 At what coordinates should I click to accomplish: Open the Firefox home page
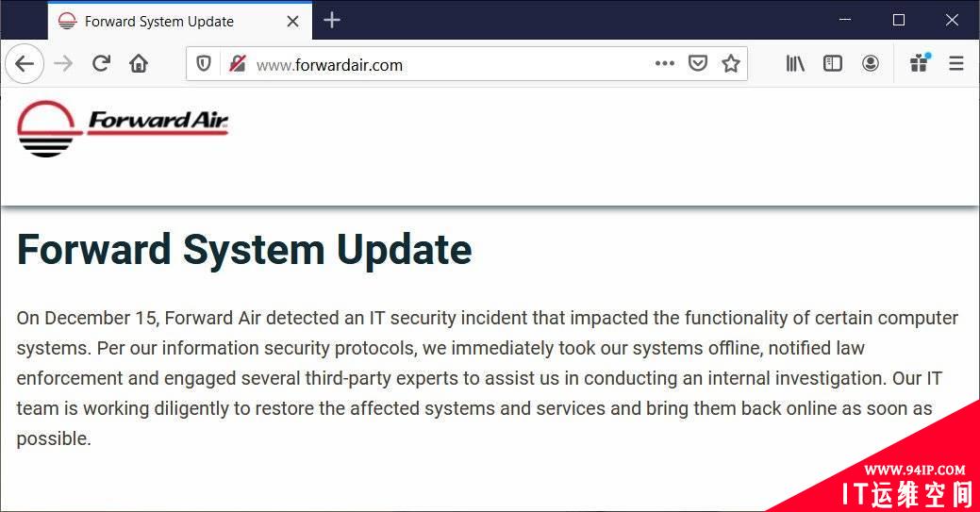tap(139, 64)
